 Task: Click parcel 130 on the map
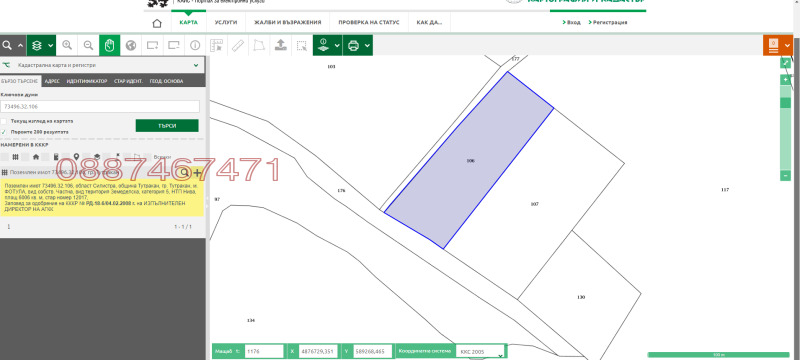coord(581,297)
